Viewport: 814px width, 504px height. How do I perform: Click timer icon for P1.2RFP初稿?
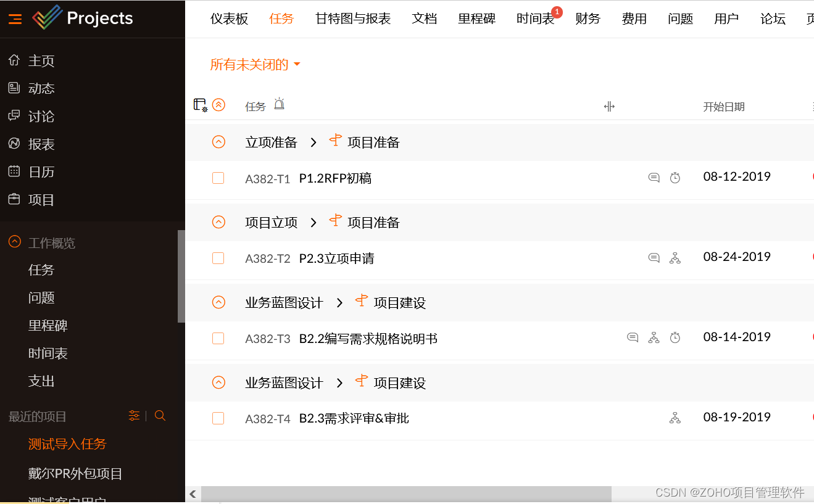[675, 178]
